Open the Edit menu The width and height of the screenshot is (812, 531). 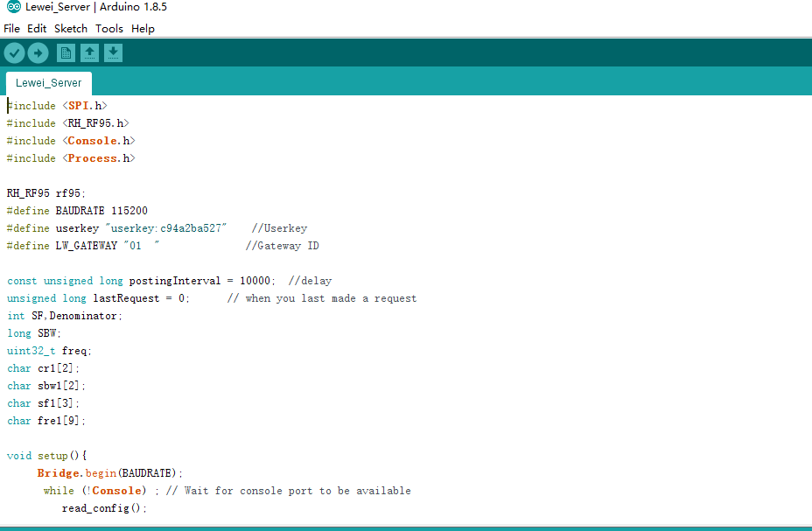pyautogui.click(x=37, y=29)
